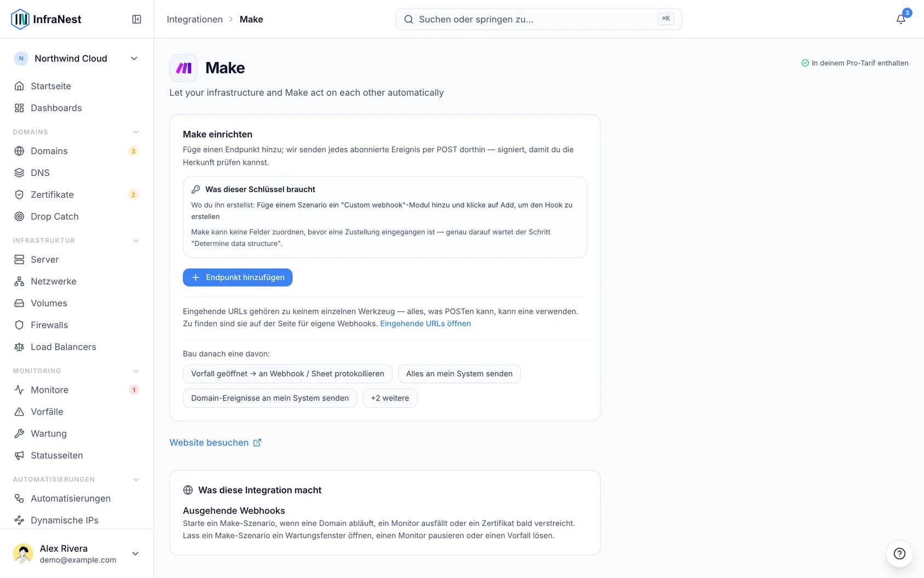Open Firewalls shield icon in sidebar

[19, 325]
